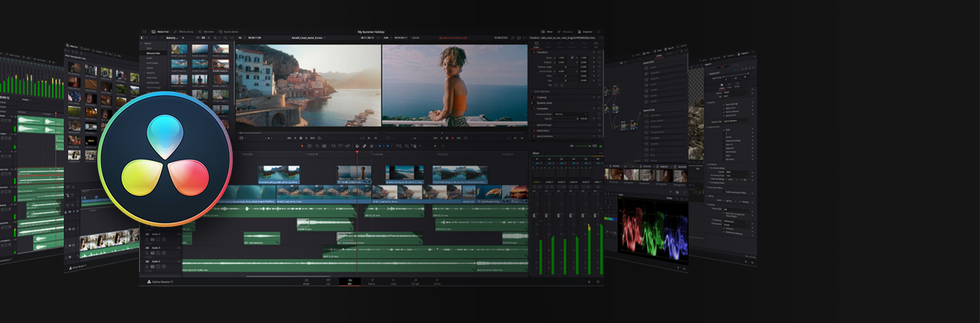
Task: Adjust the Opacity slider in Inspector
Action: (566, 119)
